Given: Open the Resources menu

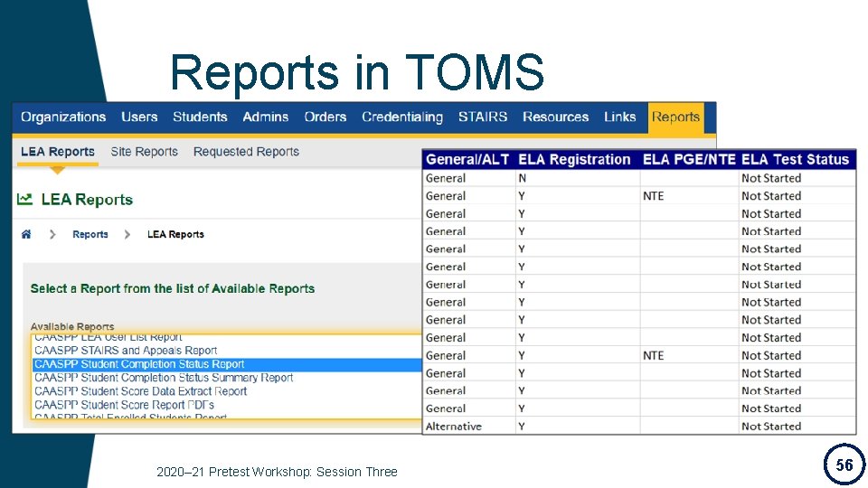Looking at the screenshot, I should coord(556,117).
